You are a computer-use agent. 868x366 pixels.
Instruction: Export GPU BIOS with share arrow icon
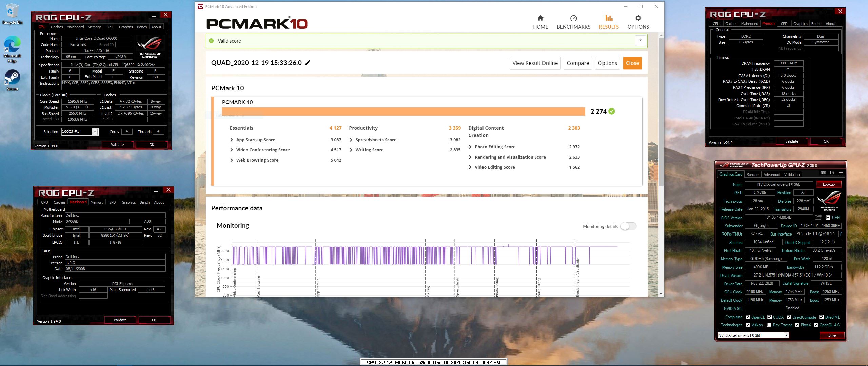818,217
